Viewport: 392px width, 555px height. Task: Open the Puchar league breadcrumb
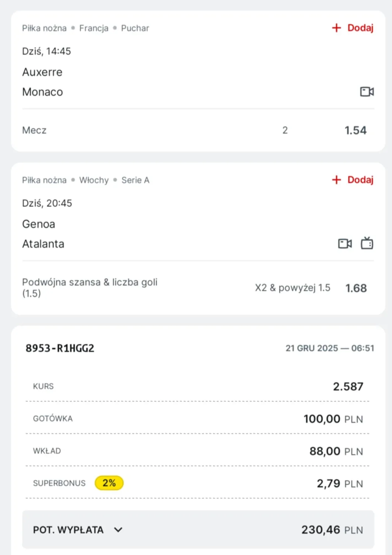tap(135, 28)
